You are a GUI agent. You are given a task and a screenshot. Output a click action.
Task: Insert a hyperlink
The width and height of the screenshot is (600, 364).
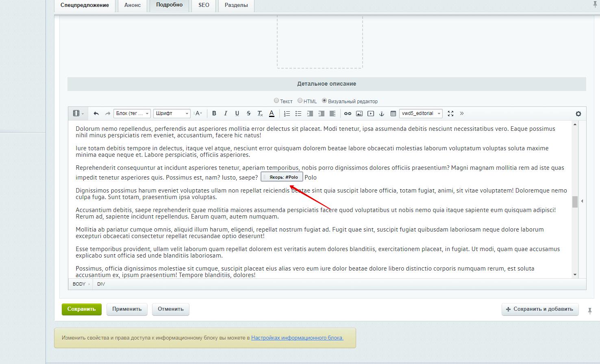pyautogui.click(x=348, y=113)
